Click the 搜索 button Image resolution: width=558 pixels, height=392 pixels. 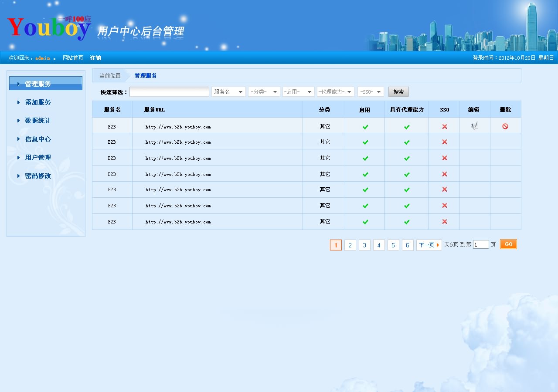point(398,92)
